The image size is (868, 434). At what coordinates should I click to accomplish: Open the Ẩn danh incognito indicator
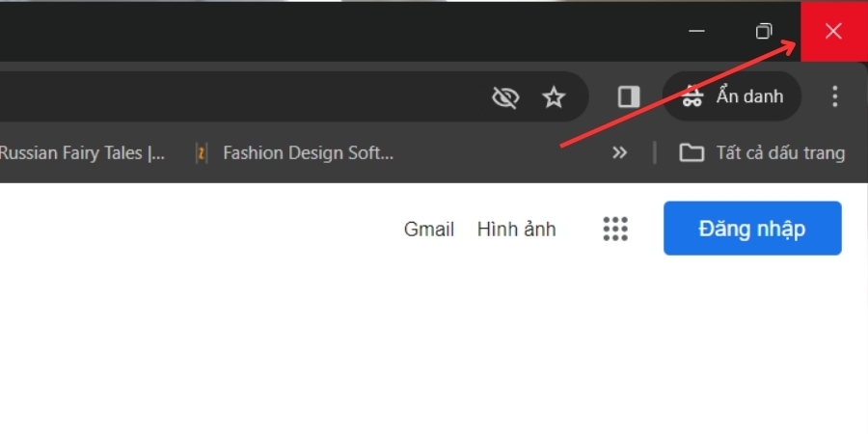coord(732,96)
